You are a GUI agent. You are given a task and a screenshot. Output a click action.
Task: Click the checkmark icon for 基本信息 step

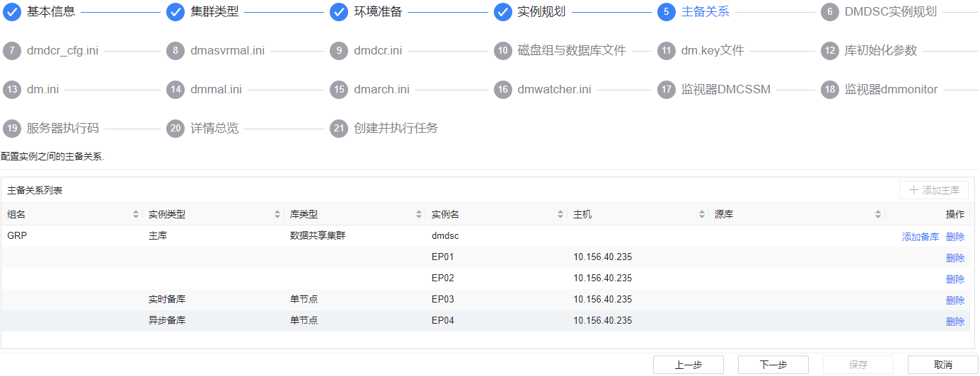(11, 12)
